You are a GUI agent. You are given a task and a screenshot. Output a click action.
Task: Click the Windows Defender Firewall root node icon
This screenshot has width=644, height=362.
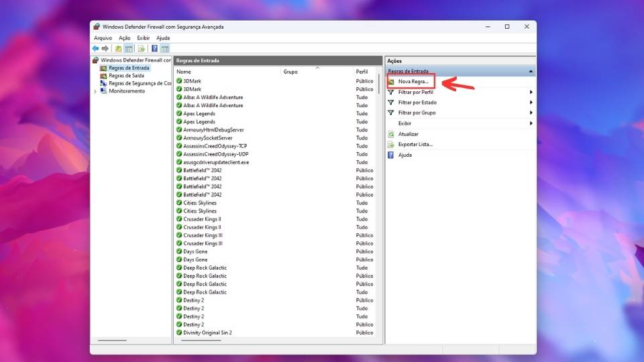[96, 60]
